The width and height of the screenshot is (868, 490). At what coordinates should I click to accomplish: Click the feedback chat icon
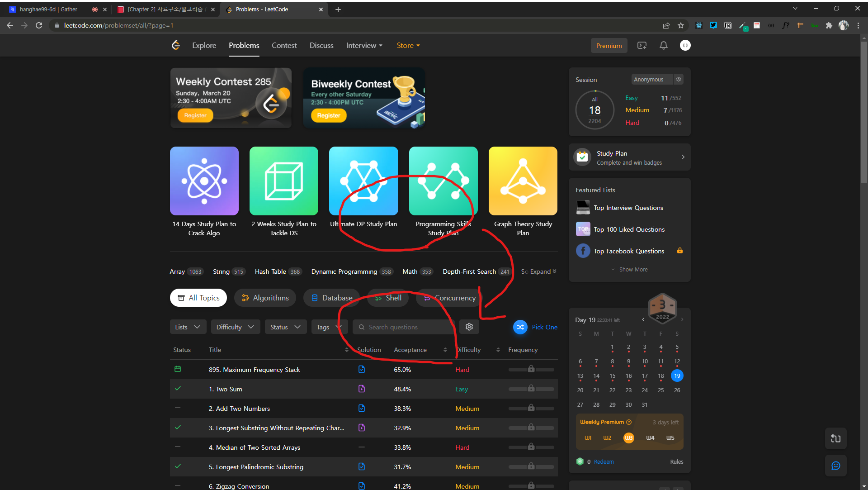[x=835, y=466]
